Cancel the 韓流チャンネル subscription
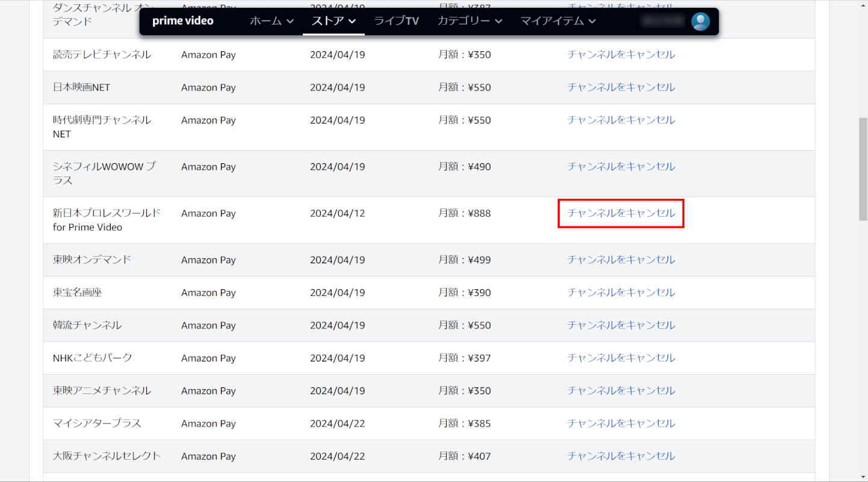 coord(621,325)
